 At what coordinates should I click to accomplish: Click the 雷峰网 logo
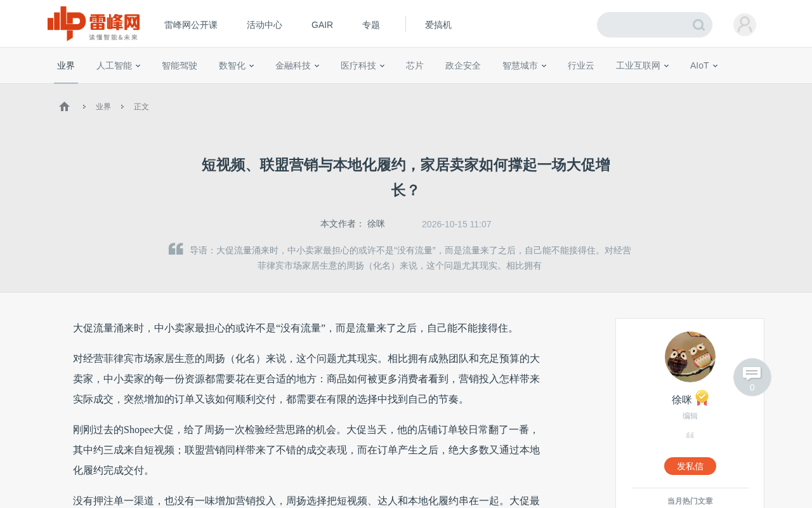pos(93,23)
